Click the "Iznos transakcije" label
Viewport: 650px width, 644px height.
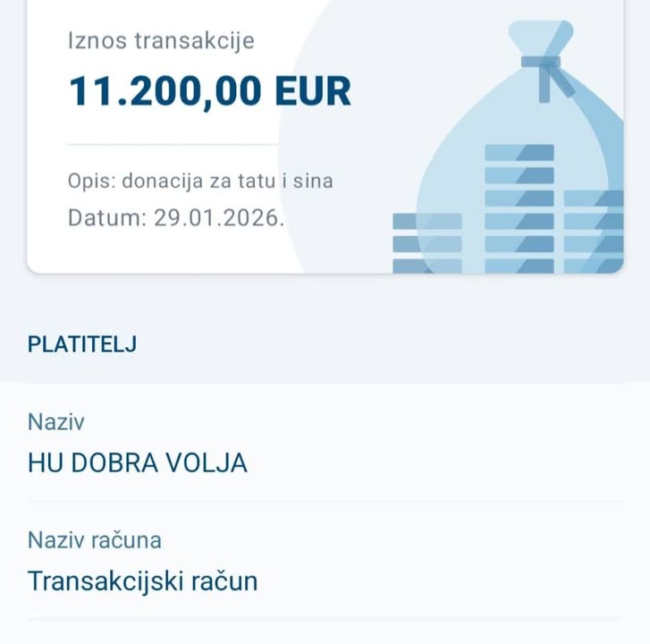click(161, 40)
